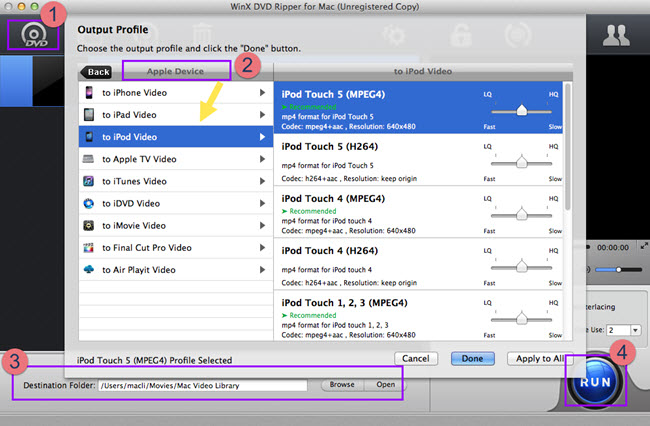Expand to Air Playit Video arrow
Screen dimensions: 650x426
[262, 269]
